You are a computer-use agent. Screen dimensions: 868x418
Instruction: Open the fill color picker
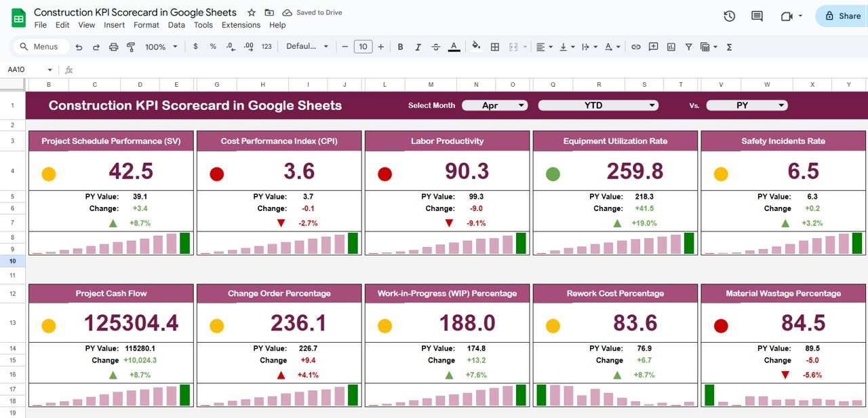(x=476, y=47)
